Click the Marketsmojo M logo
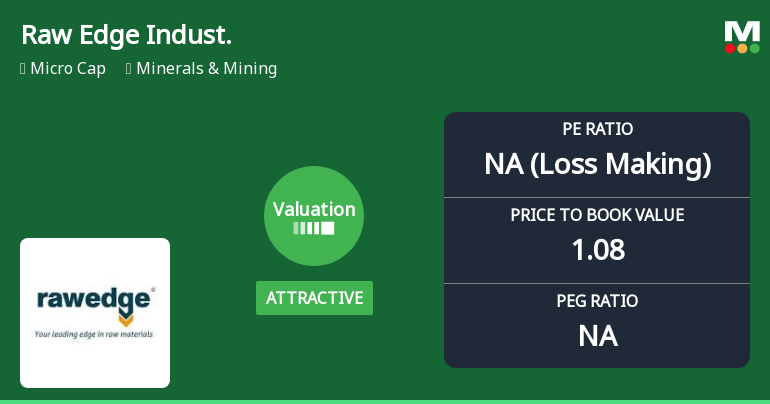 (x=742, y=31)
